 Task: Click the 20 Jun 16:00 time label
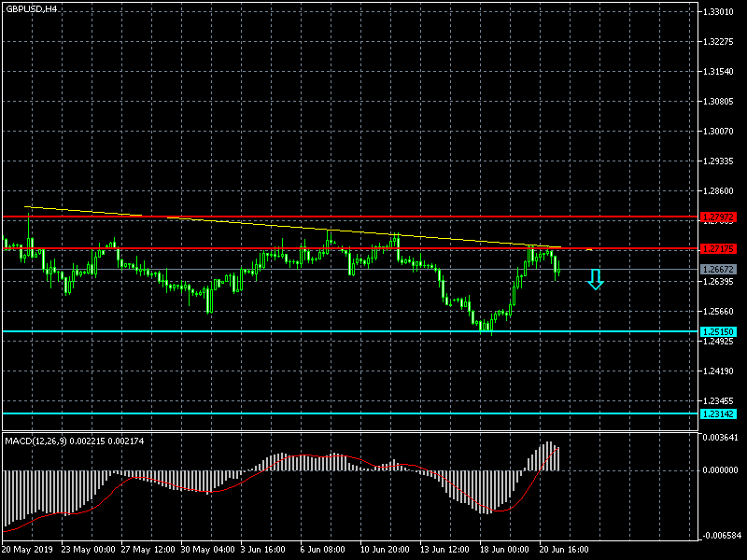563,550
